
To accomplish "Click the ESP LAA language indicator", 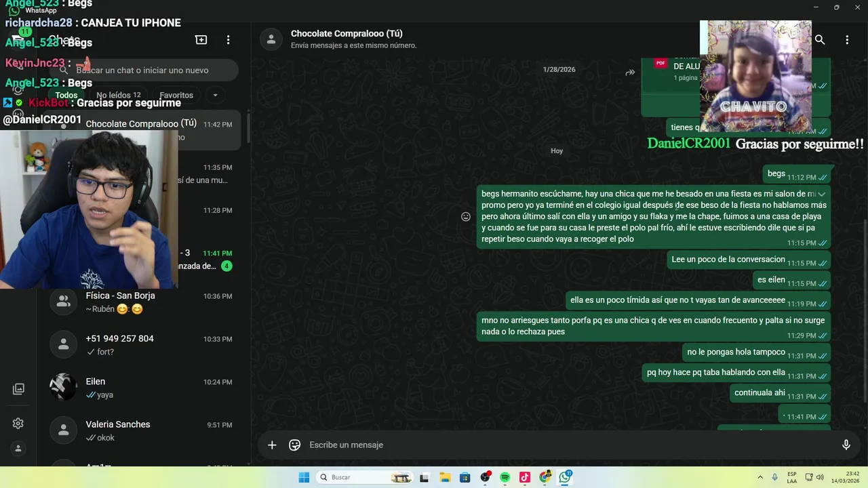I will click(x=792, y=477).
